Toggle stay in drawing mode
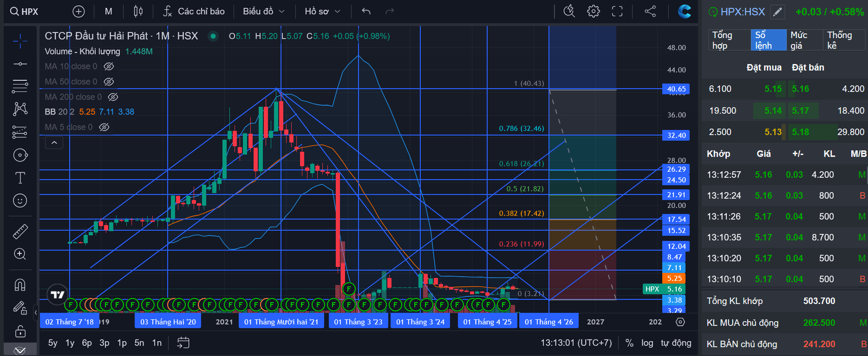 pyautogui.click(x=20, y=307)
